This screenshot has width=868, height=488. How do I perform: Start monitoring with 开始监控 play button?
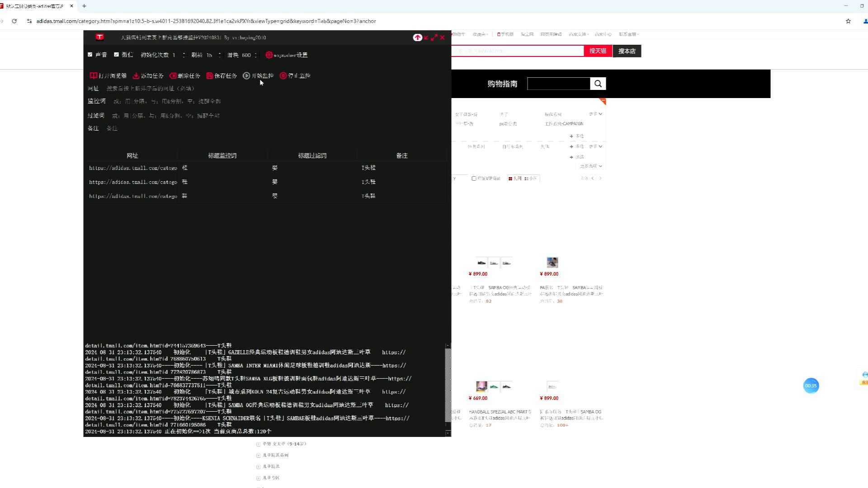(x=258, y=76)
